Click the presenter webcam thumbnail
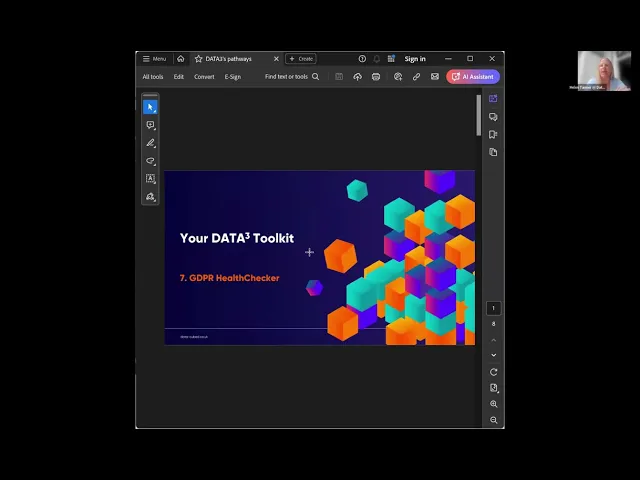The image size is (640, 480). click(604, 71)
